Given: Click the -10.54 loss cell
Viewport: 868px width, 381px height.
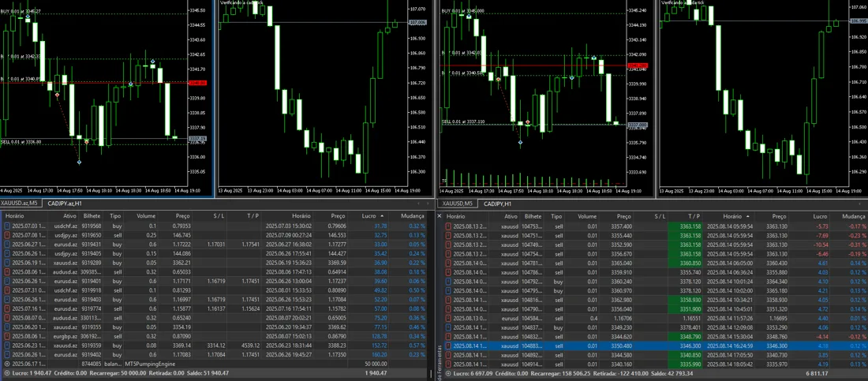Looking at the screenshot, I should (819, 245).
